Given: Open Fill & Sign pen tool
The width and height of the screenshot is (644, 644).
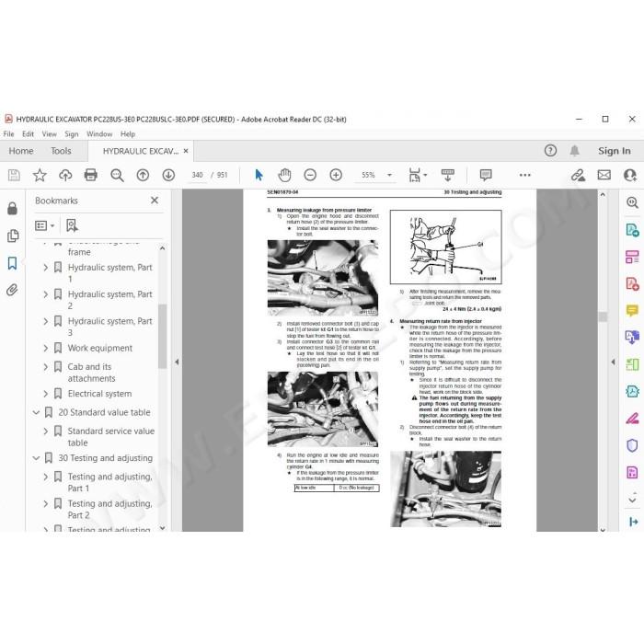Looking at the screenshot, I should [632, 419].
